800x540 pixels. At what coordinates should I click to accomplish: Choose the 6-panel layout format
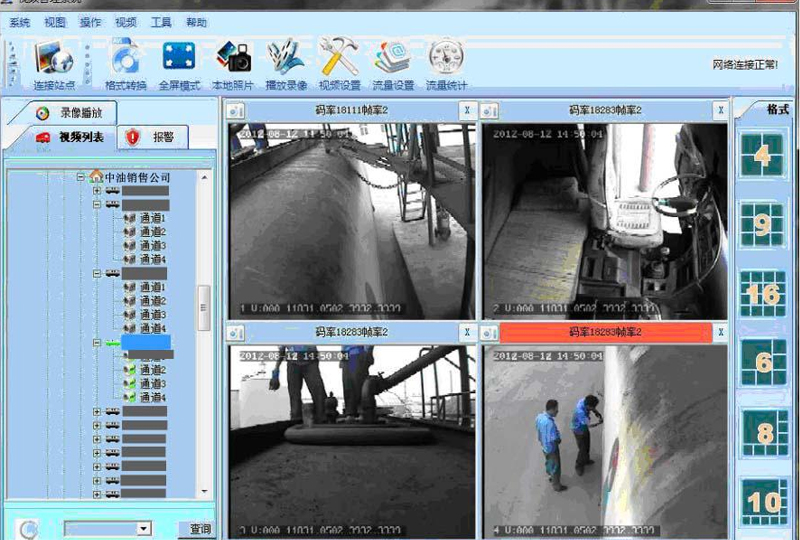tap(763, 362)
